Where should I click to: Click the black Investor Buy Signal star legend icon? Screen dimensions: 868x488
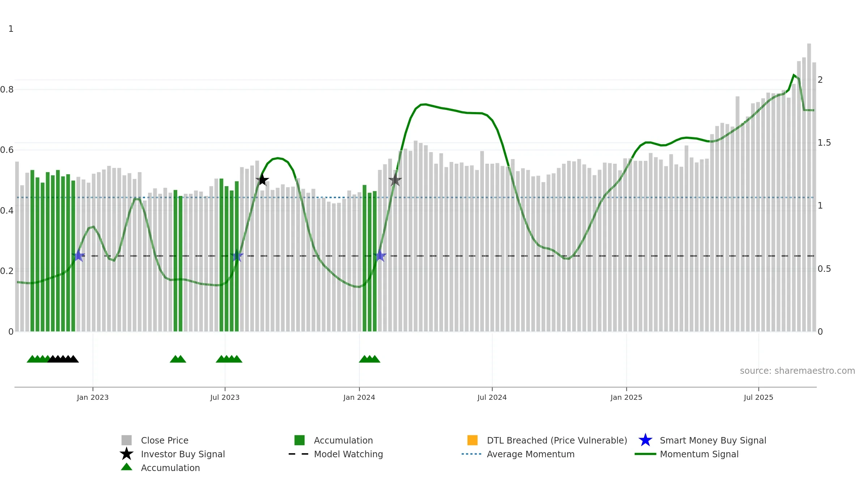127,454
